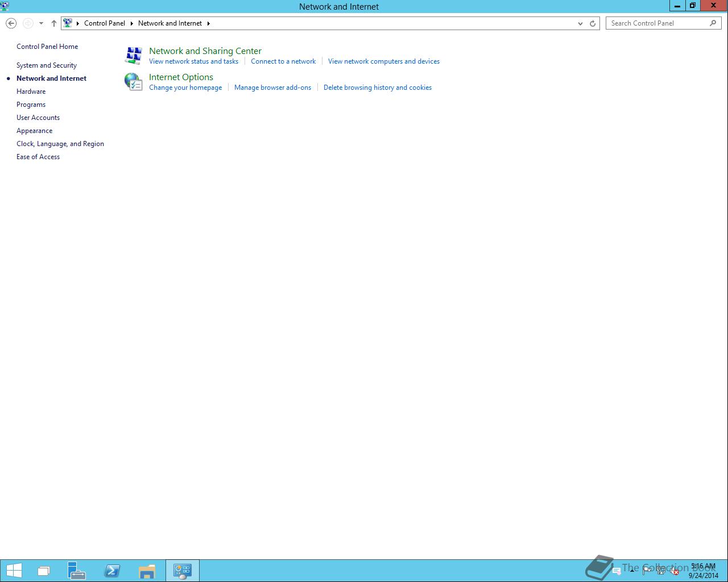Expand address bar history dropdown
The width and height of the screenshot is (728, 582).
(x=580, y=23)
